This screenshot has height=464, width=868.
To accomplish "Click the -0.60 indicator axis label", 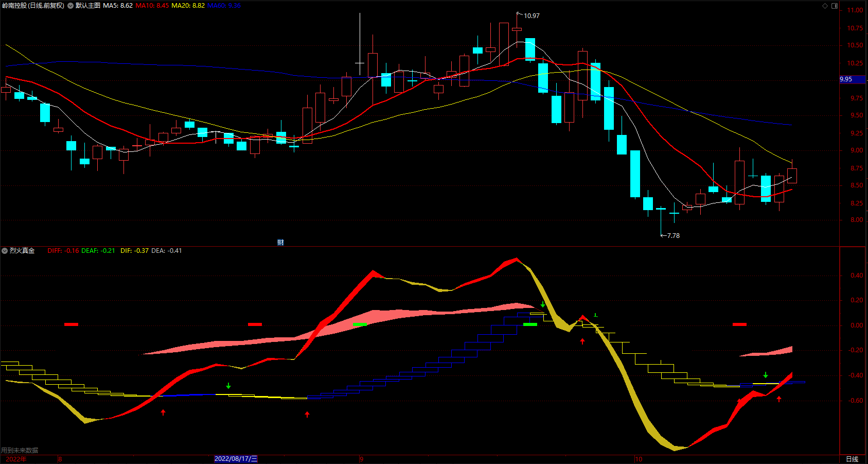I will 856,401.
